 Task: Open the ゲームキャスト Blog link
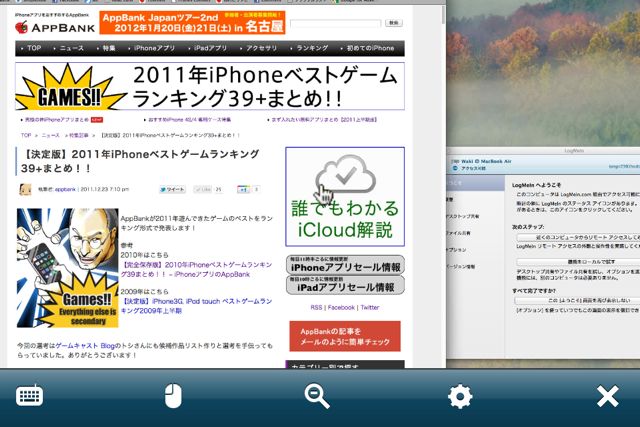point(85,346)
